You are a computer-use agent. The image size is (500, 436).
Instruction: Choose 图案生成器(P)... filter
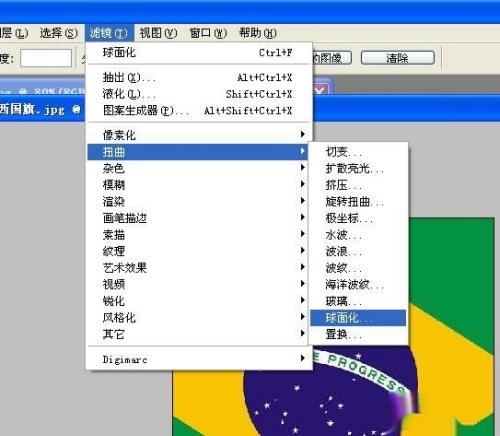[199, 111]
